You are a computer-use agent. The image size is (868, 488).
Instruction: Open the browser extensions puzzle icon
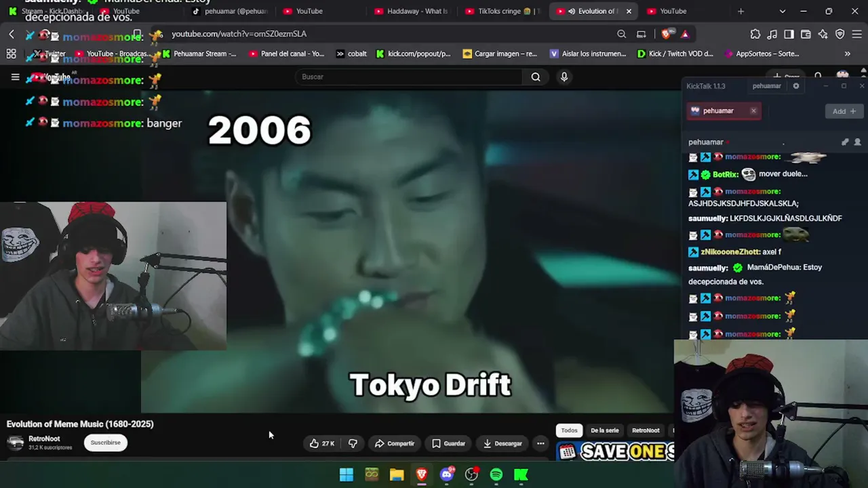click(x=755, y=34)
